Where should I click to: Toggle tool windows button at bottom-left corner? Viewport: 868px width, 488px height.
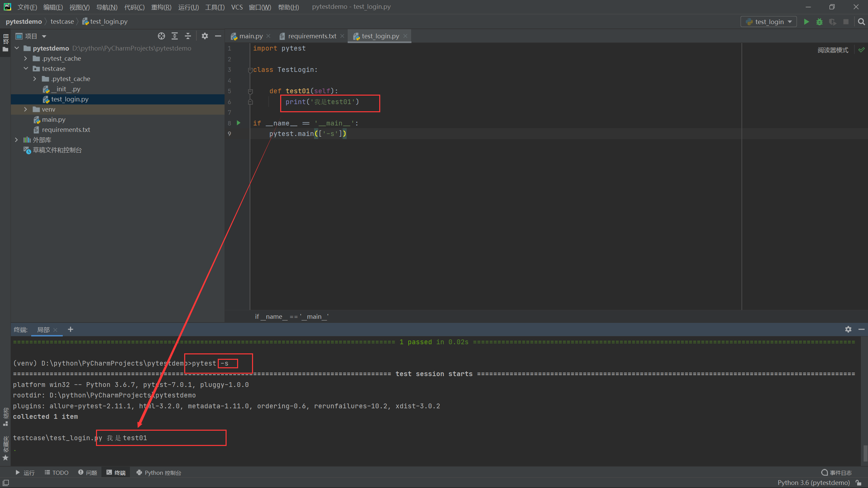6,483
